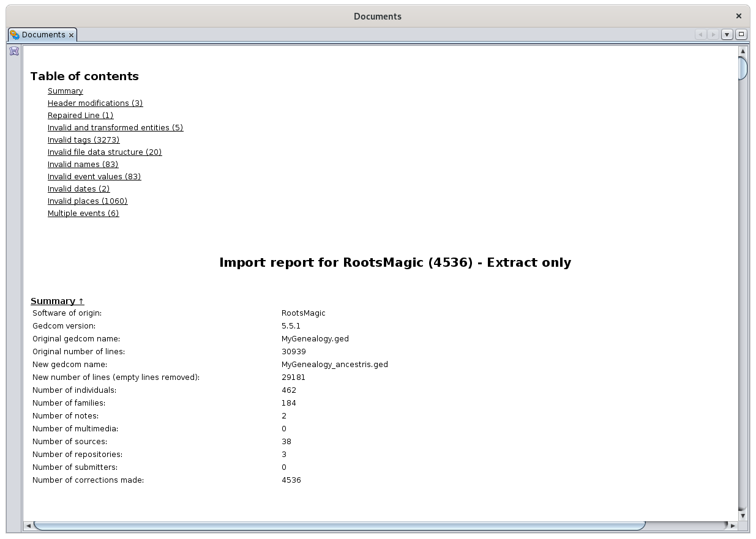Click the new line count '29181'
The height and width of the screenshot is (539, 756).
[x=293, y=377]
